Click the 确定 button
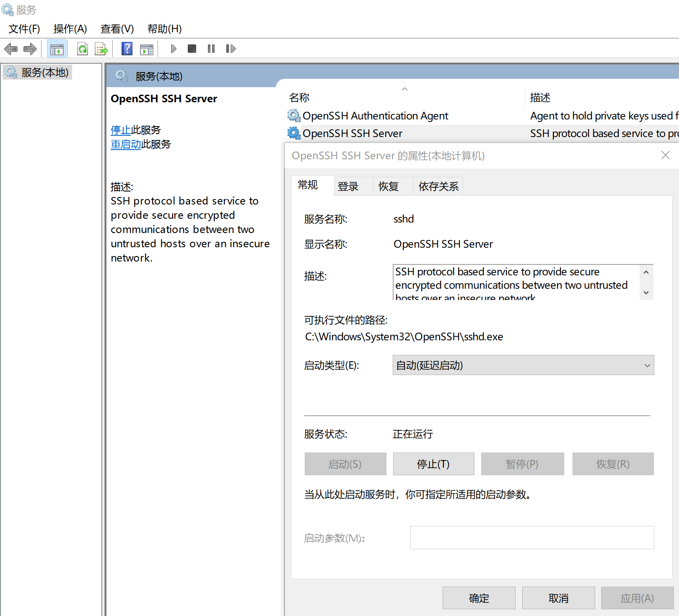This screenshot has height=616, width=679. click(479, 598)
